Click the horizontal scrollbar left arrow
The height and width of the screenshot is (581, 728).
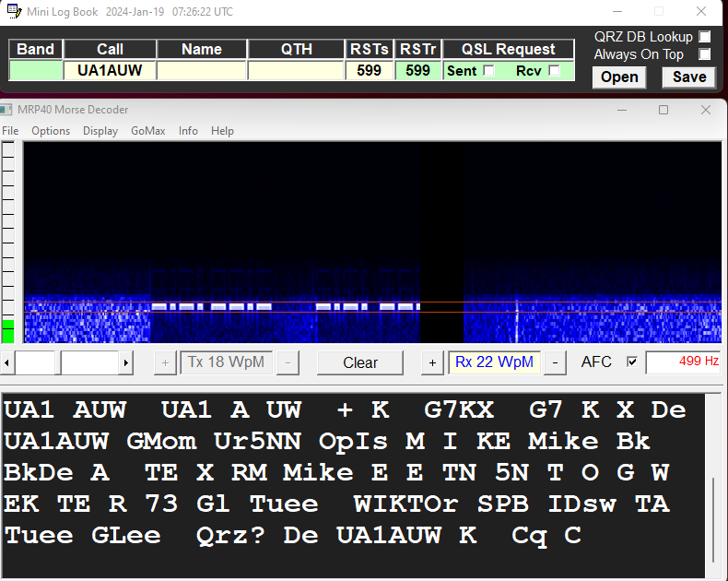[7, 363]
